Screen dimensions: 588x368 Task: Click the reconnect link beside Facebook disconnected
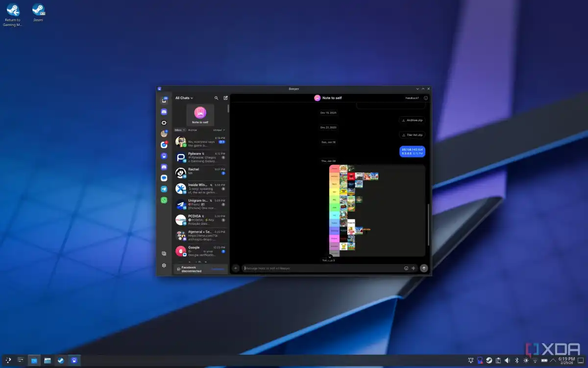click(218, 269)
